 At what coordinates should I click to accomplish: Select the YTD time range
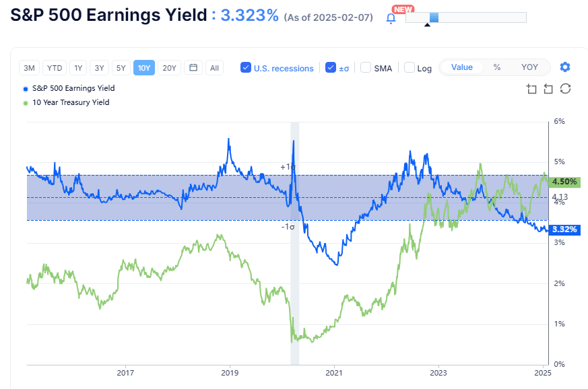pos(55,67)
